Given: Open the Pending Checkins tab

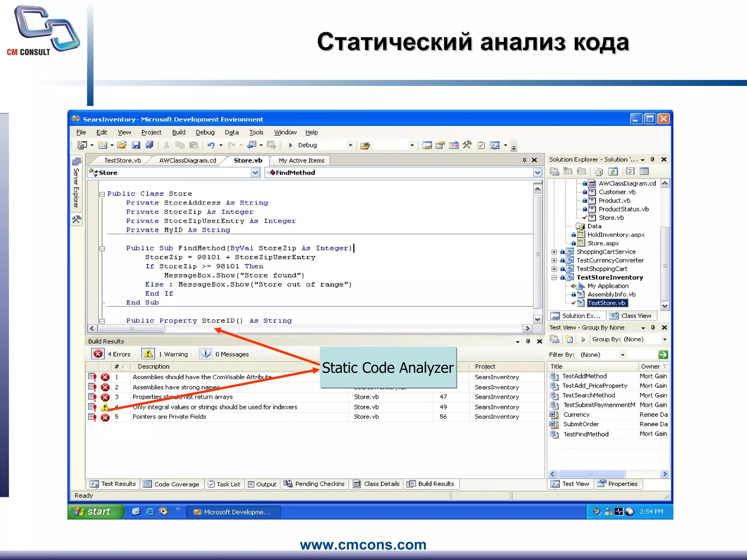Looking at the screenshot, I should pyautogui.click(x=314, y=484).
